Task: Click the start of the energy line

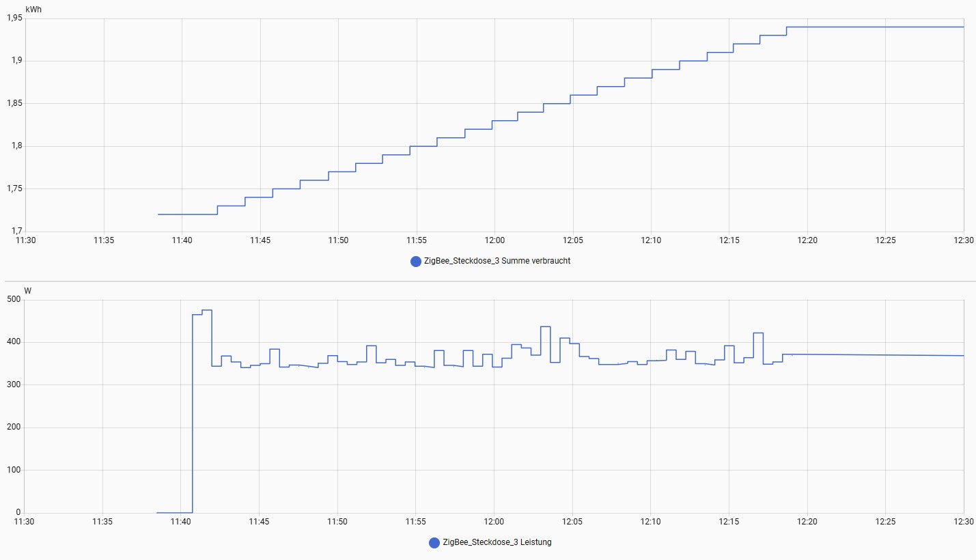Action: tap(159, 214)
